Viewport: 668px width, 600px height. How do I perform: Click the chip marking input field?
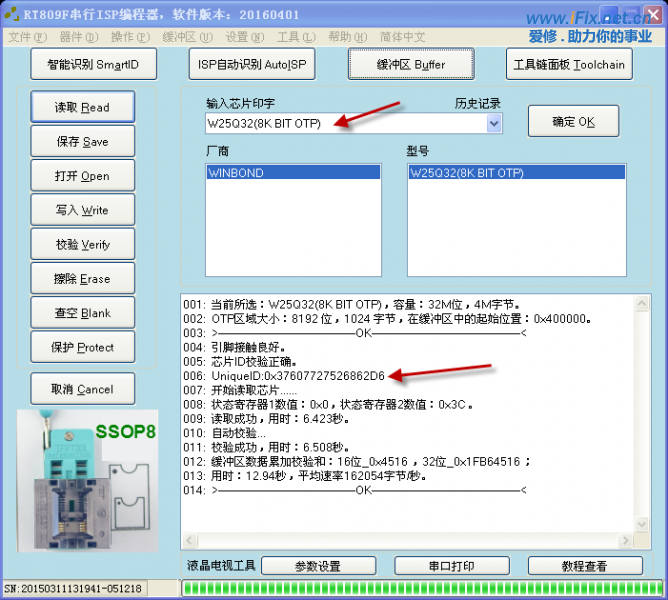click(x=343, y=123)
